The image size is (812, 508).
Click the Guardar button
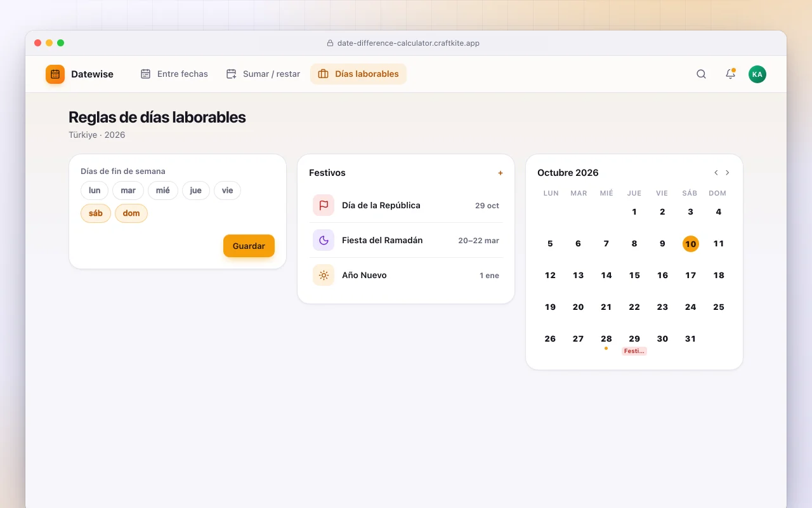(x=249, y=246)
